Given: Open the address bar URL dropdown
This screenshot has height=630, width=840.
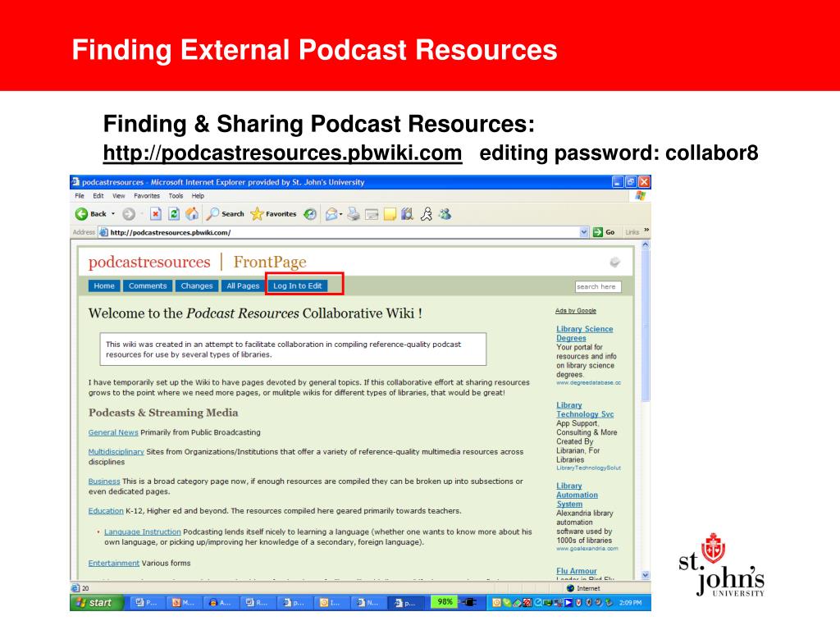Looking at the screenshot, I should point(584,232).
